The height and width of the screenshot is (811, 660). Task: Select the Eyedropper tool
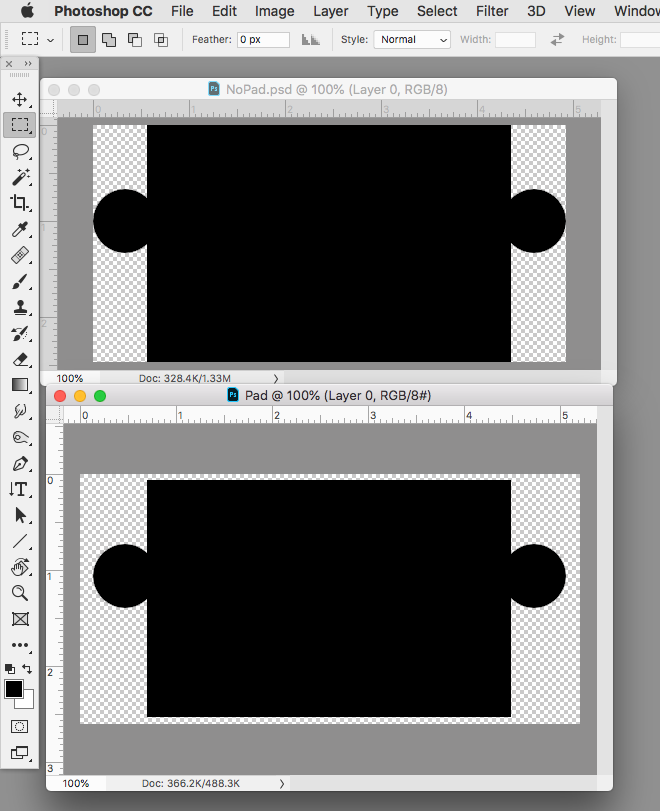pos(20,229)
